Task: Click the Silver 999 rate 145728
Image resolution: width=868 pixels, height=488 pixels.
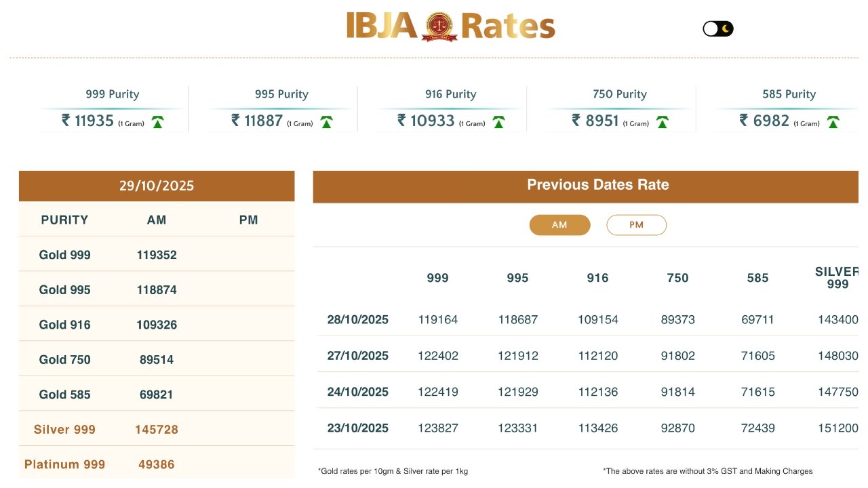Action: [x=157, y=430]
